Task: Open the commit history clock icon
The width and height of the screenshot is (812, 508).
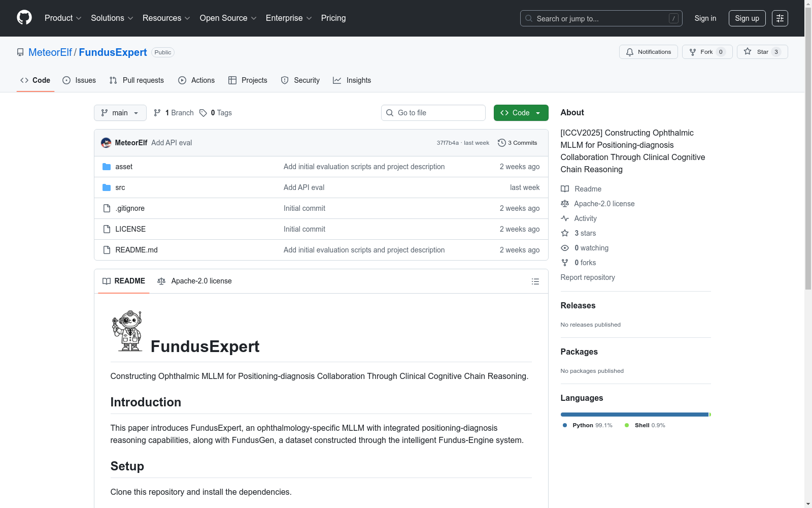Action: pos(501,143)
